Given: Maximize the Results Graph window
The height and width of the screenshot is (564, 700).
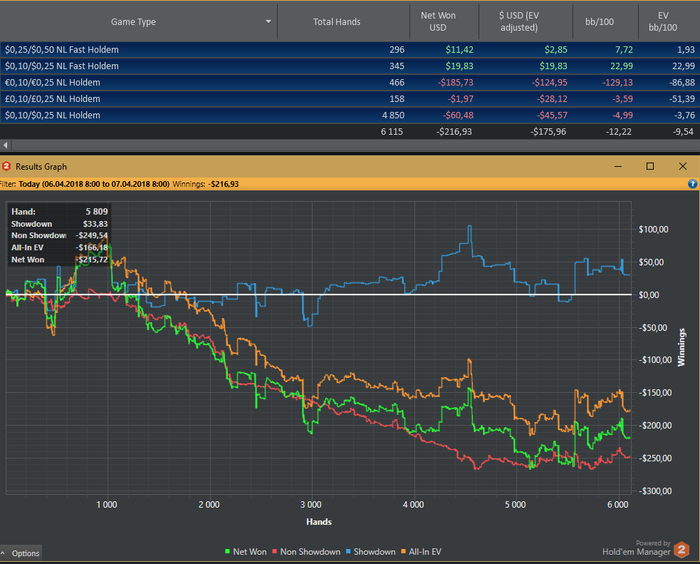Looking at the screenshot, I should [650, 166].
